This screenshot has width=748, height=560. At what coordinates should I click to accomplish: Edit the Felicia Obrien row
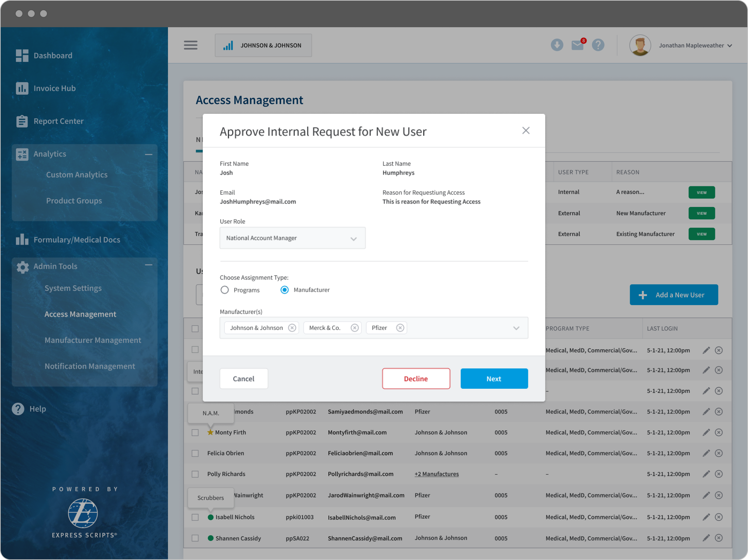click(706, 453)
